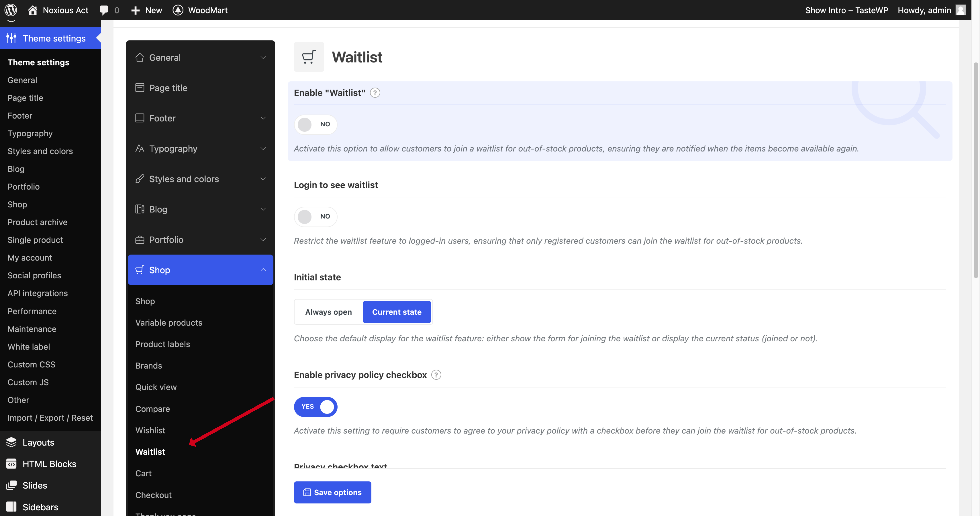
Task: Click the Styles and colors brush icon
Action: point(140,179)
